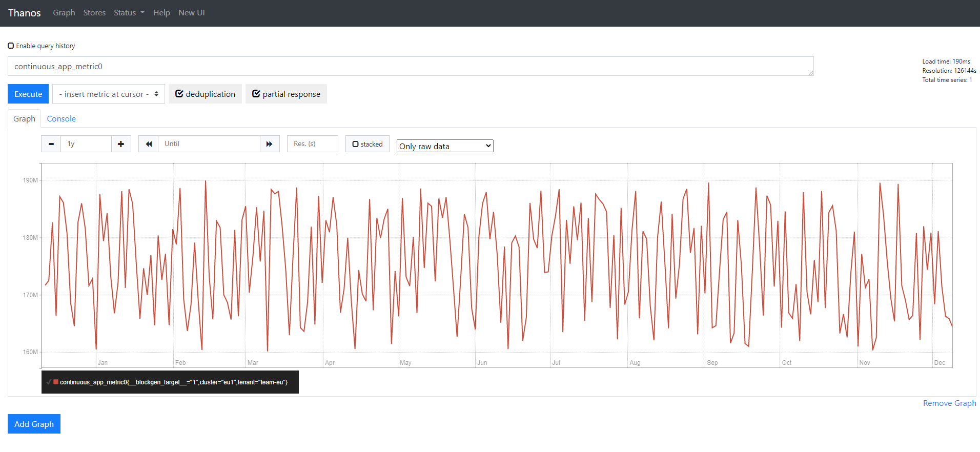Enable the query history checkbox
The width and height of the screenshot is (980, 452).
point(11,46)
